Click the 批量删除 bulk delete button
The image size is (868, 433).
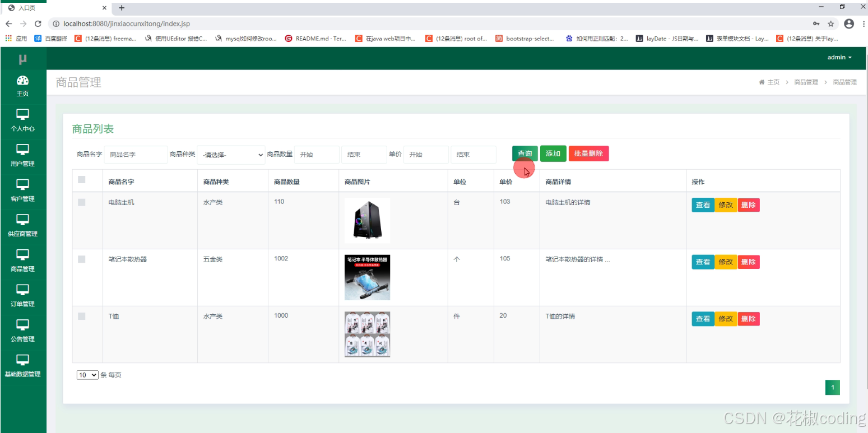[x=588, y=153]
